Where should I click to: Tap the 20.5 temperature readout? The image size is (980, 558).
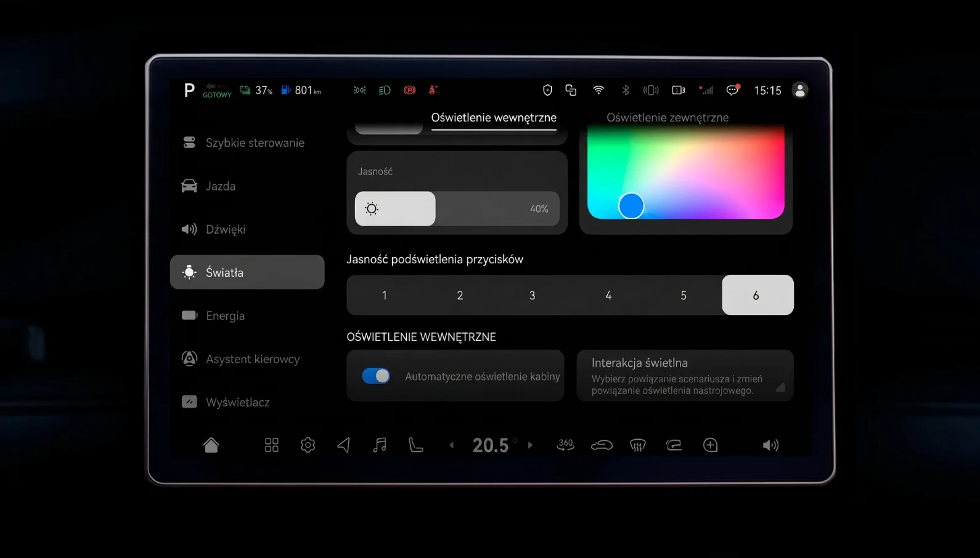coord(491,445)
